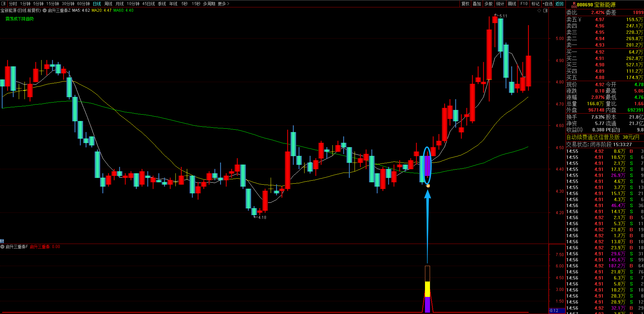Image resolution: width=644 pixels, height=314 pixels.
Task: Switch to 分时 intraday view
Action: tap(13, 4)
